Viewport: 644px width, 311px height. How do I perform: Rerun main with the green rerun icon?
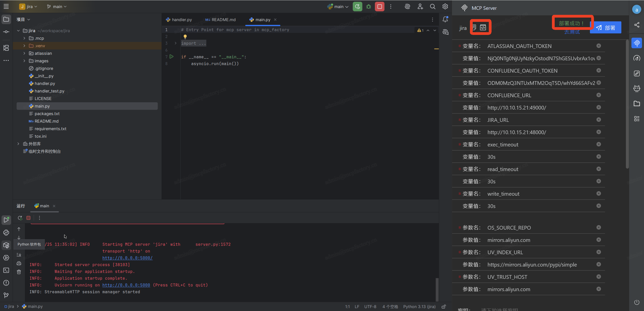357,7
